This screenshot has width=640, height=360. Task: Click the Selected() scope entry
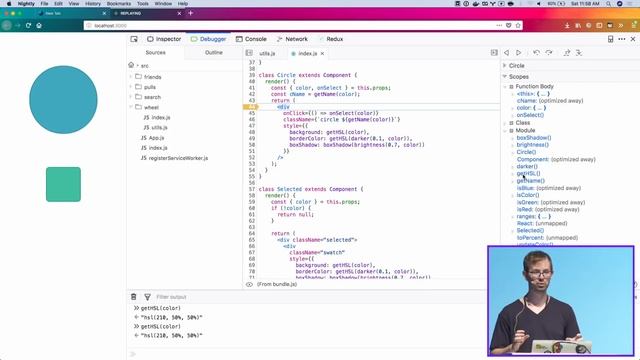coord(530,231)
